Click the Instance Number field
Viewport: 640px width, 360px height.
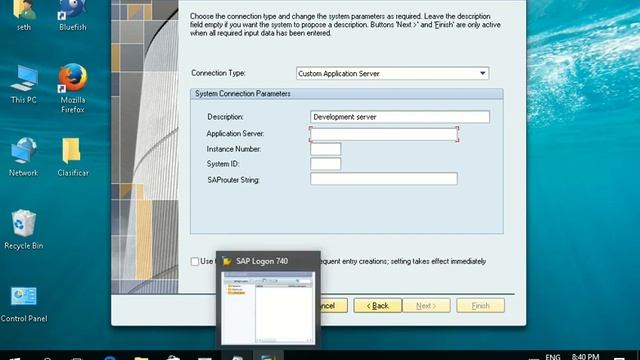pyautogui.click(x=325, y=149)
